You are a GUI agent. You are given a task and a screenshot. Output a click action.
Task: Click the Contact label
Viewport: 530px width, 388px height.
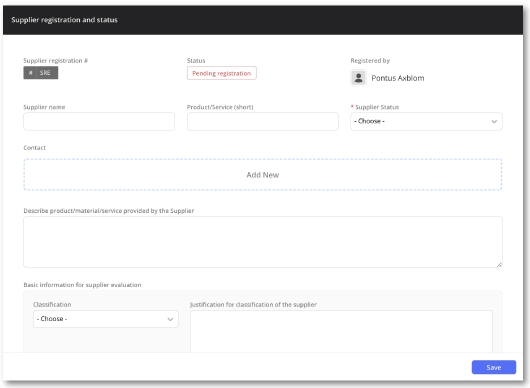pos(34,148)
